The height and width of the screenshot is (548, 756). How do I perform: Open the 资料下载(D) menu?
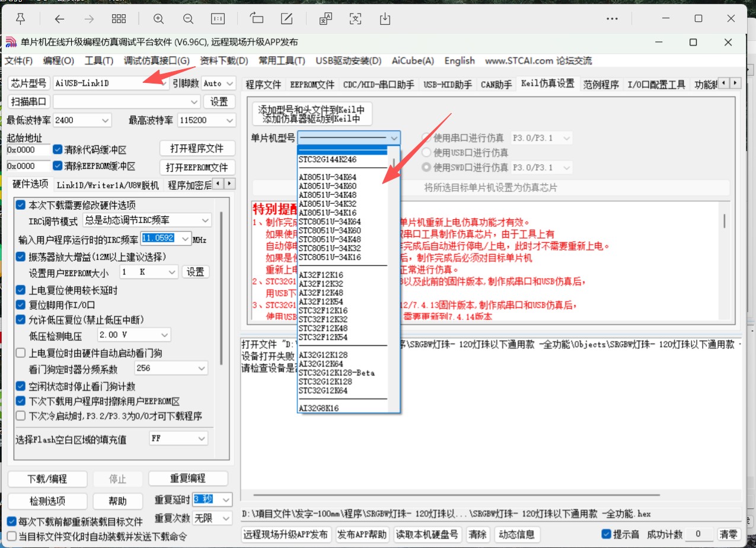click(224, 60)
